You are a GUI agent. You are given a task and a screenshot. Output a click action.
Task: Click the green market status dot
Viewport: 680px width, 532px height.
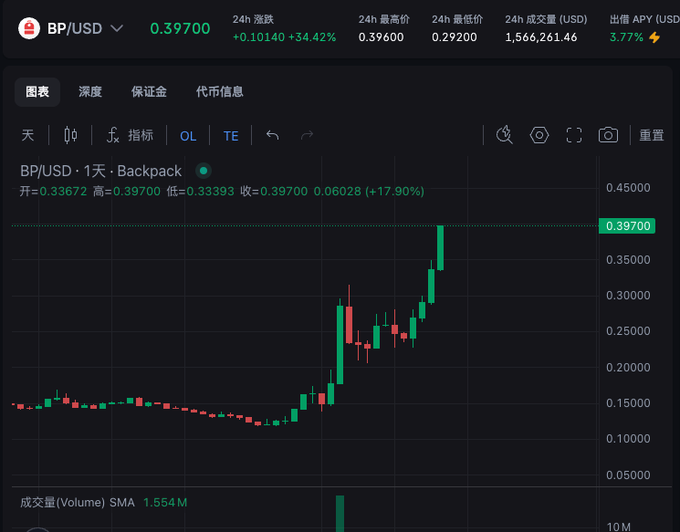tap(203, 171)
